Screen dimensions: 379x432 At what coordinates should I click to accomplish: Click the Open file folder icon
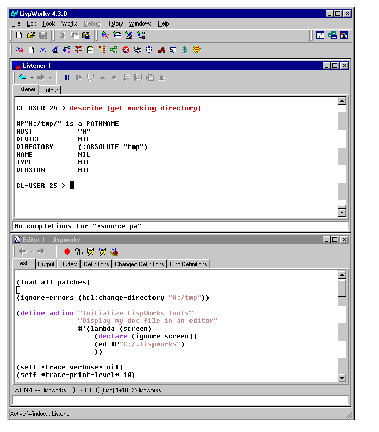pos(31,35)
